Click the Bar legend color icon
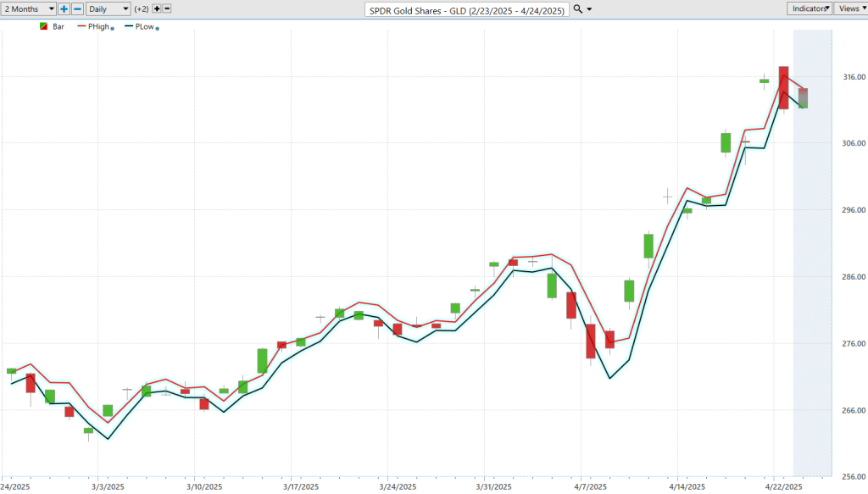Image resolution: width=868 pixels, height=494 pixels. 44,26
